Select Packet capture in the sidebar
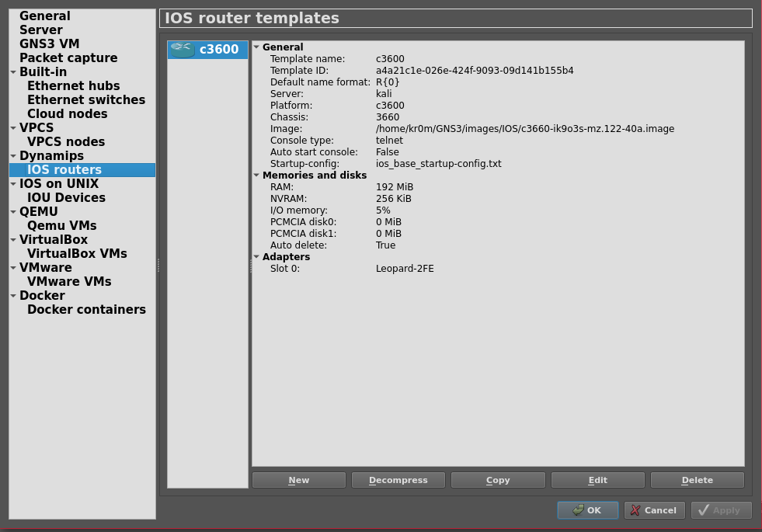 [68, 58]
